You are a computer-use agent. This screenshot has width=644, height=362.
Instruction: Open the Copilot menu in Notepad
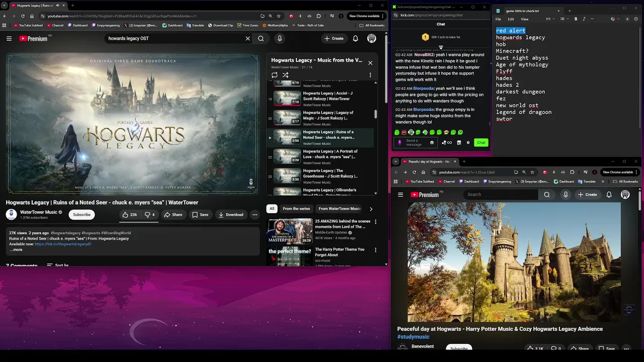pos(614,19)
